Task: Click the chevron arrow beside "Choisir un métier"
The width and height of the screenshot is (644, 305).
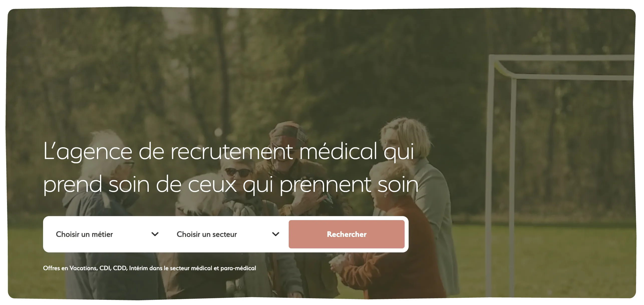Action: 155,234
